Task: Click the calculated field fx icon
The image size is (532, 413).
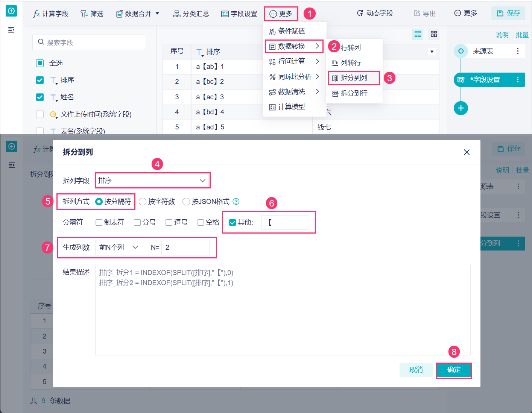Action: click(36, 14)
